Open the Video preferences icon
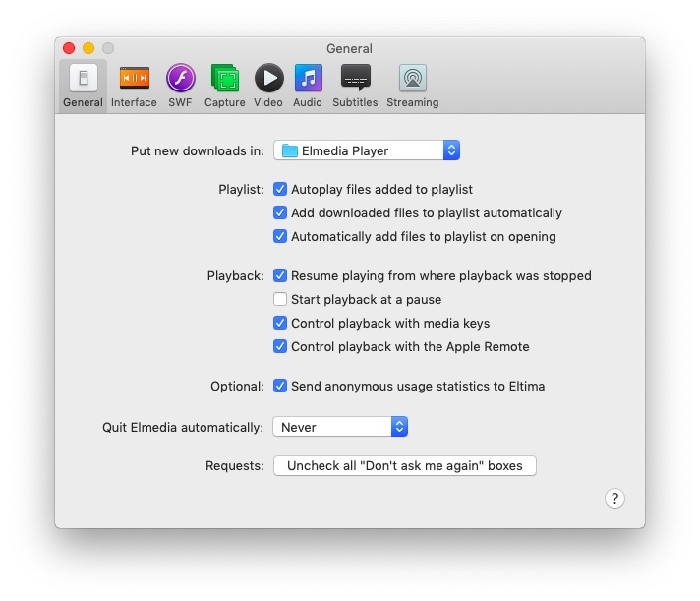 (268, 78)
